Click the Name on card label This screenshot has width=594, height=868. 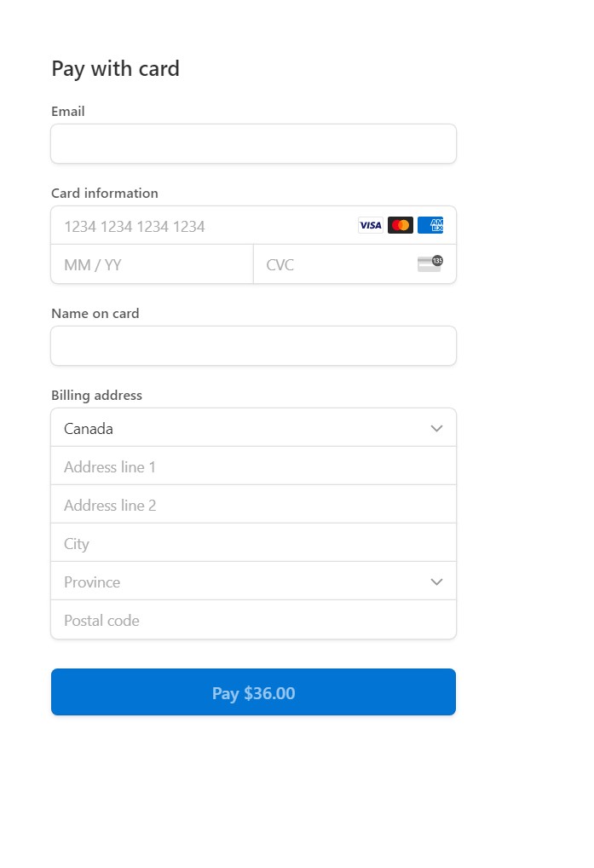click(x=95, y=314)
